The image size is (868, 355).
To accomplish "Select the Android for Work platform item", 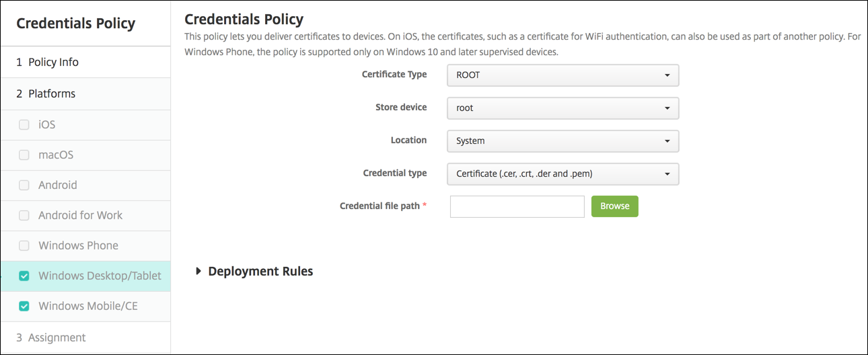I will pyautogui.click(x=81, y=215).
